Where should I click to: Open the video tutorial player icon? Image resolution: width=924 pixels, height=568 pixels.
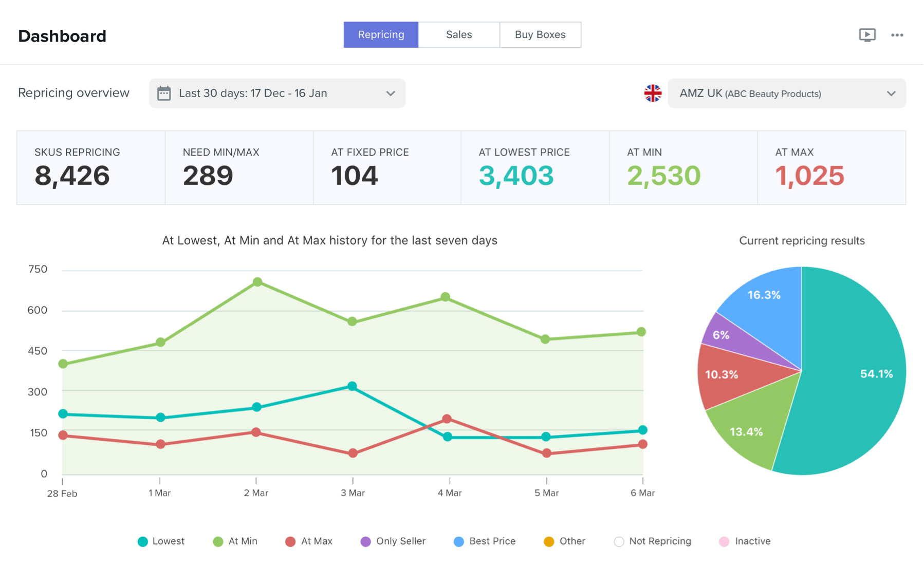click(x=867, y=34)
